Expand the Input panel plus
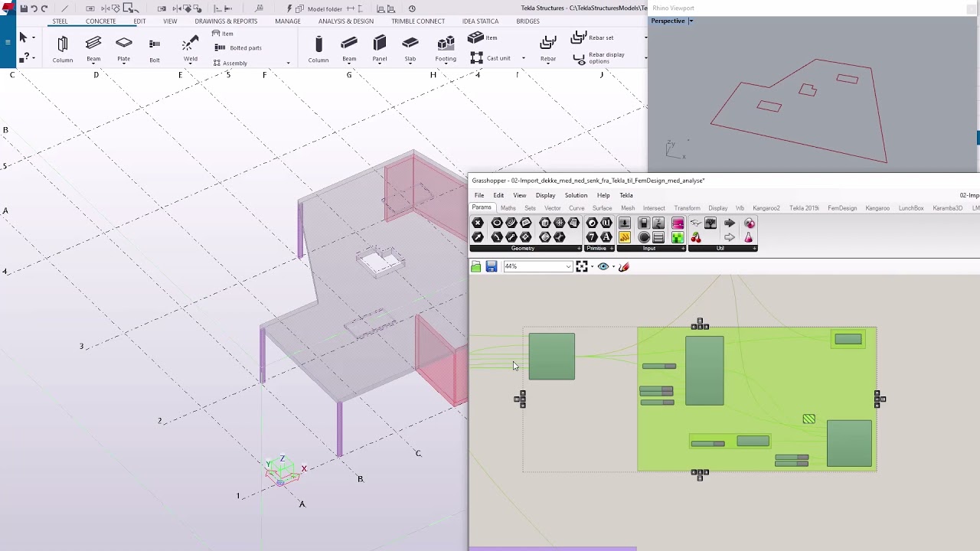The image size is (980, 551). tap(681, 249)
